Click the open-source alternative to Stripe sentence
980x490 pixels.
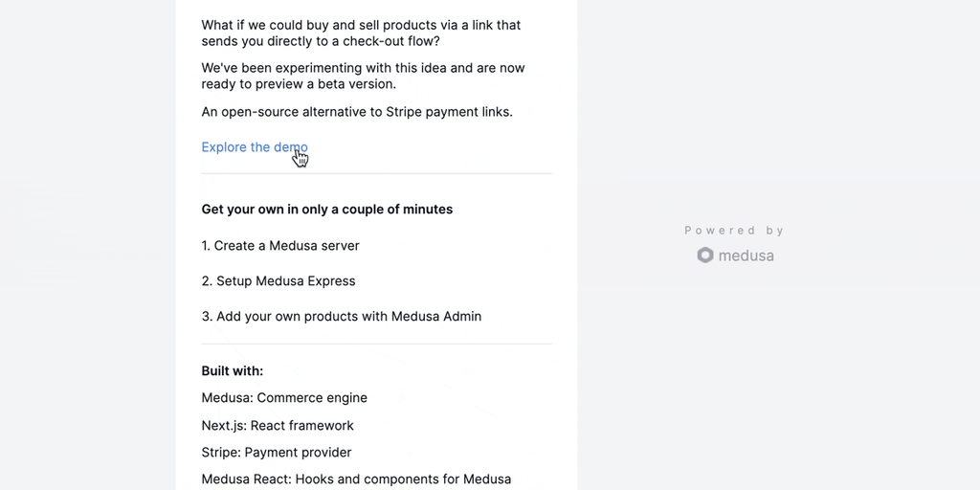tap(356, 112)
